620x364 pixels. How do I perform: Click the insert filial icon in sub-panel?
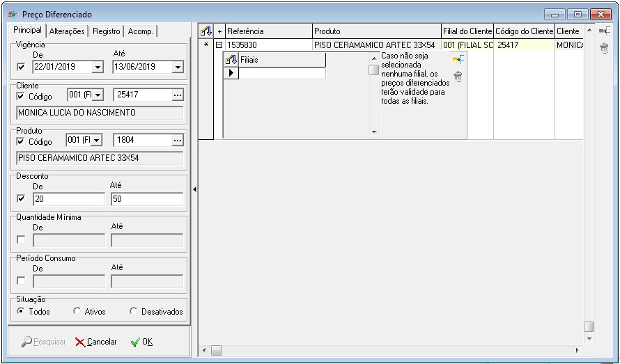coord(458,60)
